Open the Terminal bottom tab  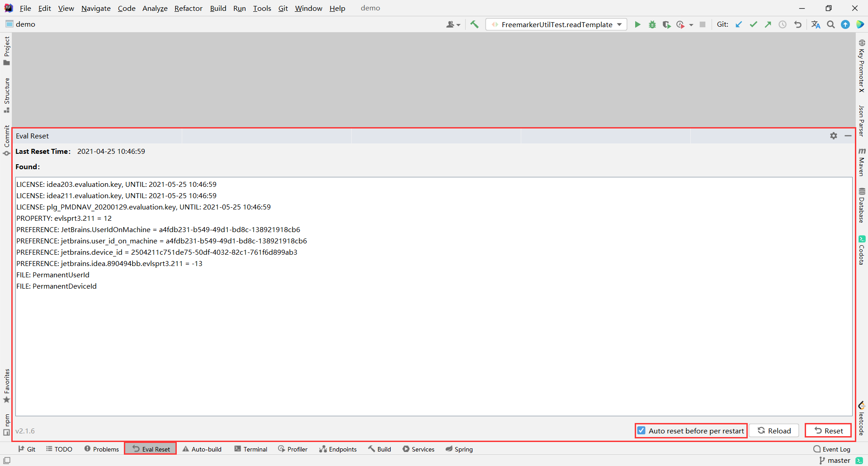tap(251, 449)
